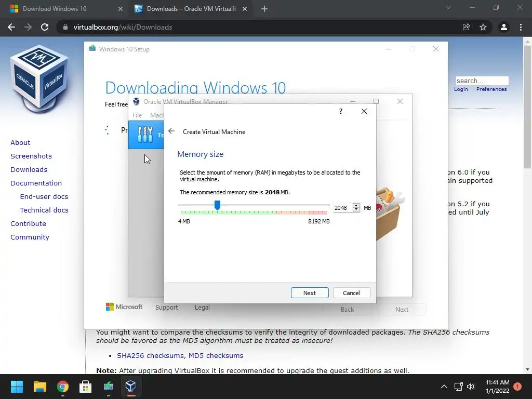Show hidden tray icons chevron
532x399 pixels.
[x=444, y=387]
